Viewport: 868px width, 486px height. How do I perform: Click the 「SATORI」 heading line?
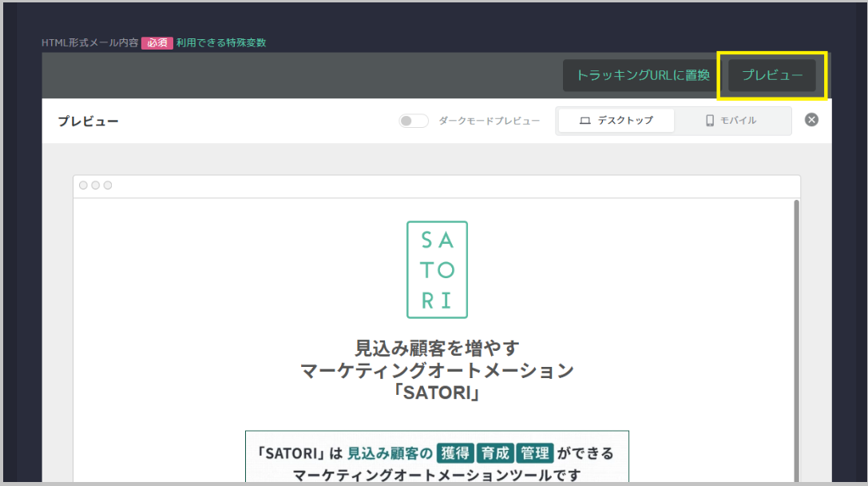coord(438,392)
